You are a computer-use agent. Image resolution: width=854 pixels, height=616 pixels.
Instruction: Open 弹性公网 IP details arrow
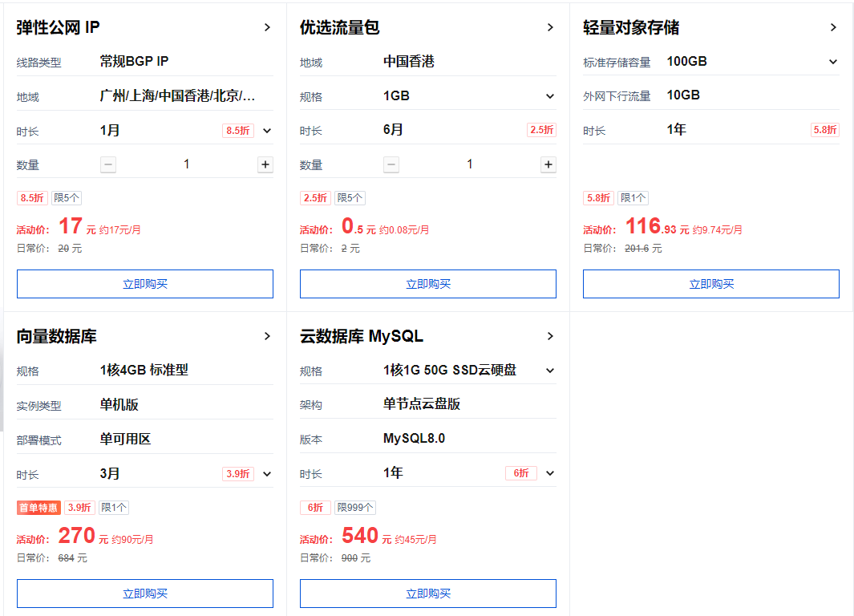pyautogui.click(x=267, y=27)
